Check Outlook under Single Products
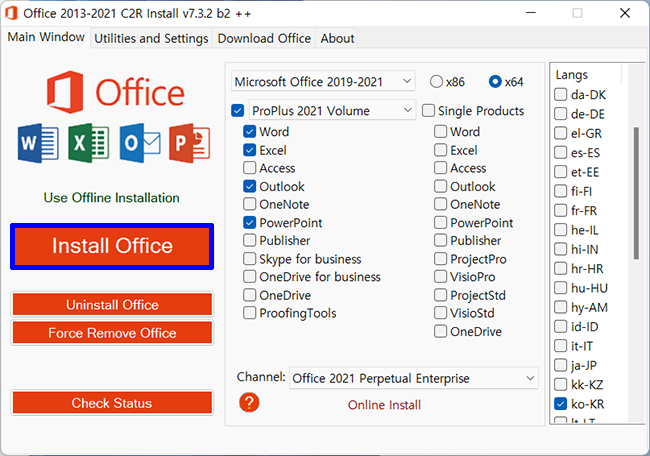 (440, 186)
